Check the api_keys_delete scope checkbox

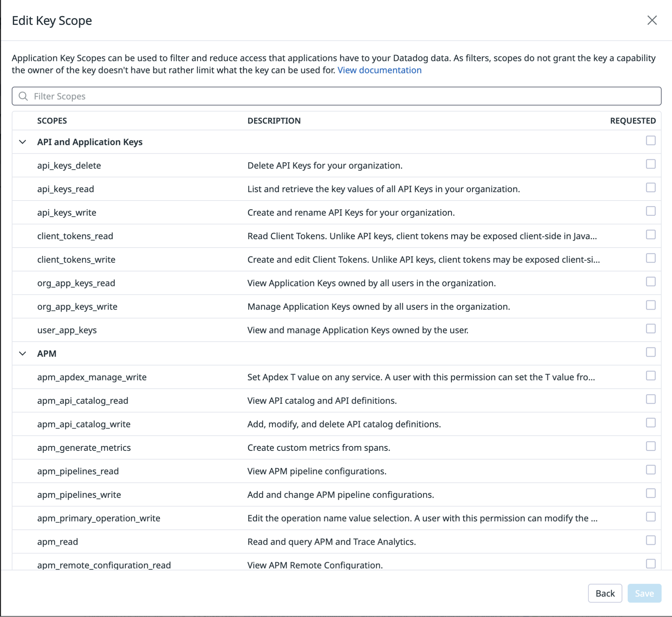[x=650, y=164]
